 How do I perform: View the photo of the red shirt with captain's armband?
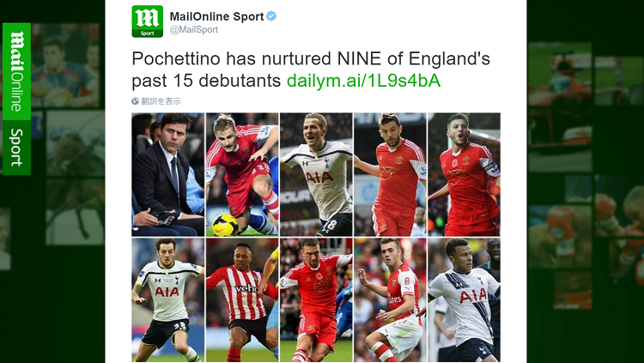(464, 174)
